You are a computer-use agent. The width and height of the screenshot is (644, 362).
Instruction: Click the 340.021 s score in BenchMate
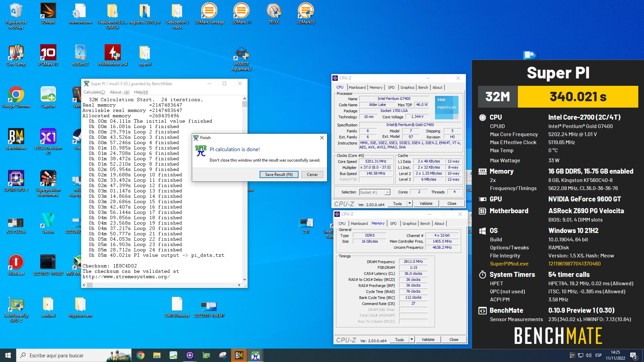click(578, 97)
